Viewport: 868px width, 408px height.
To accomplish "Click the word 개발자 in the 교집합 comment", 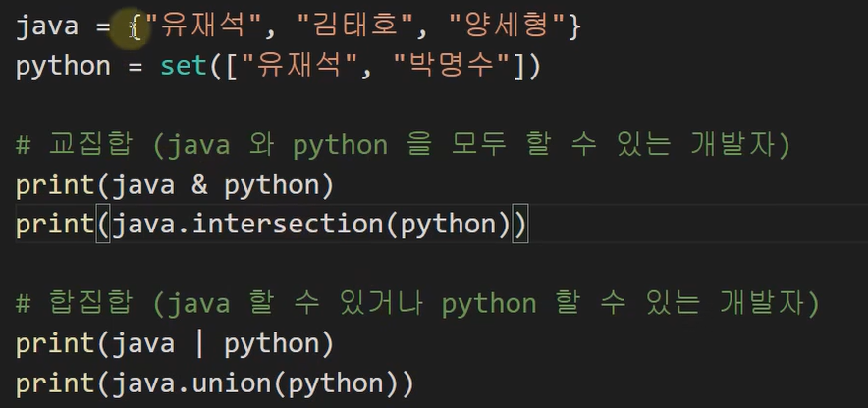I will [x=732, y=145].
